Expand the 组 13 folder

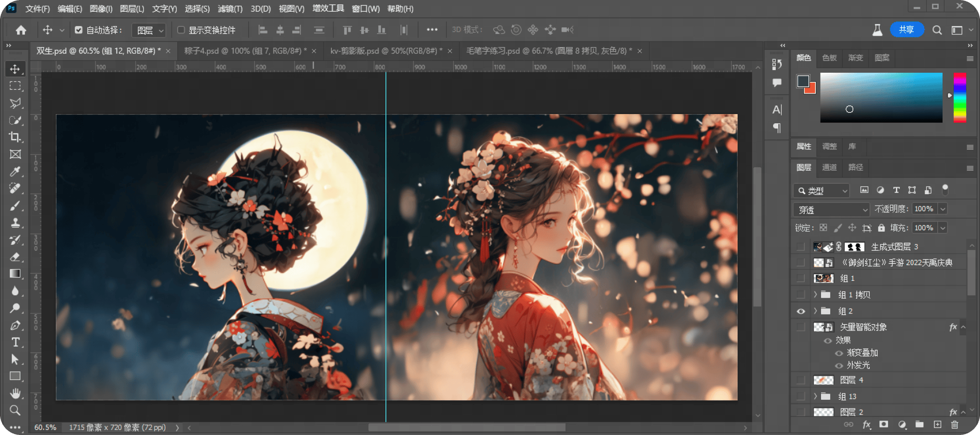click(x=815, y=396)
